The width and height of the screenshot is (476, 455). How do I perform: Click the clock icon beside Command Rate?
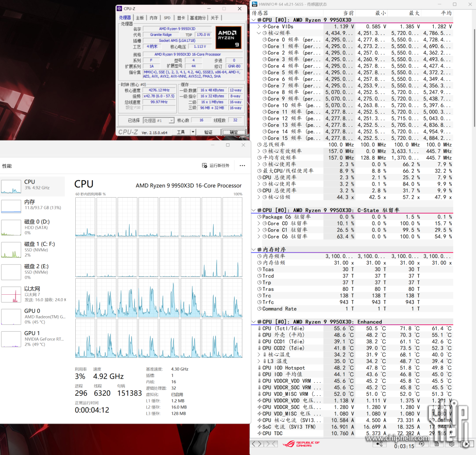[x=259, y=309]
